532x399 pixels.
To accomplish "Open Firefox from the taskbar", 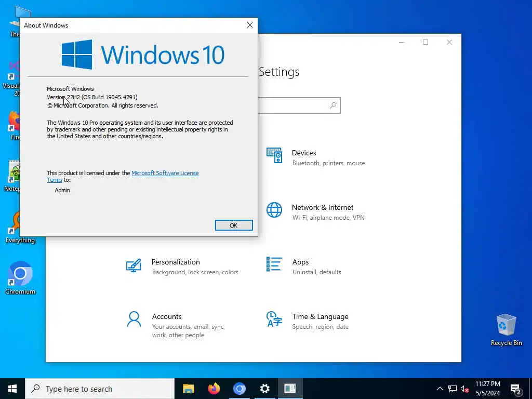I will click(214, 389).
